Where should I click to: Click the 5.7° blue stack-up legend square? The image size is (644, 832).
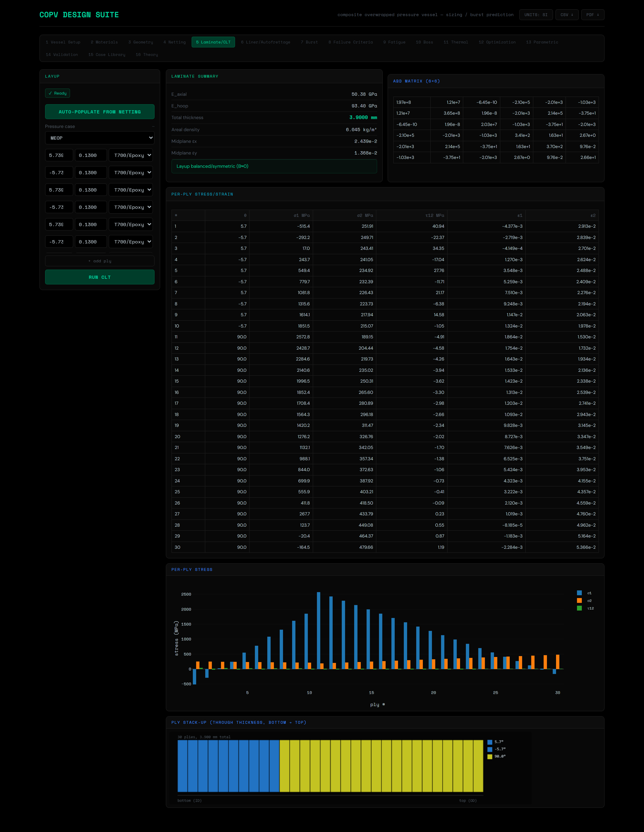pyautogui.click(x=490, y=742)
